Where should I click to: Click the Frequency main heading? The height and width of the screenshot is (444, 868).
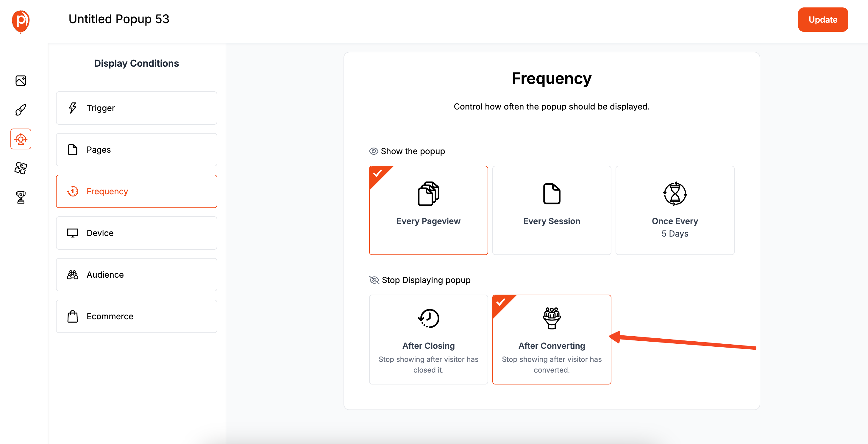(552, 79)
